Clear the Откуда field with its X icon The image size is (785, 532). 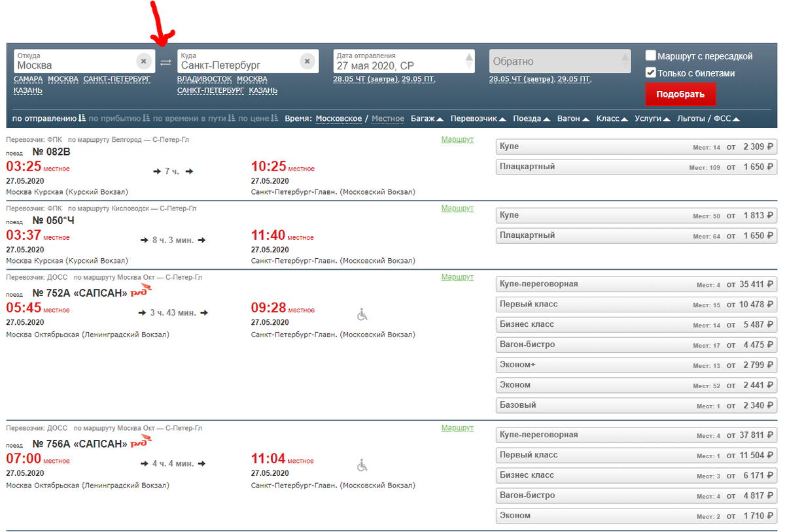tap(144, 61)
